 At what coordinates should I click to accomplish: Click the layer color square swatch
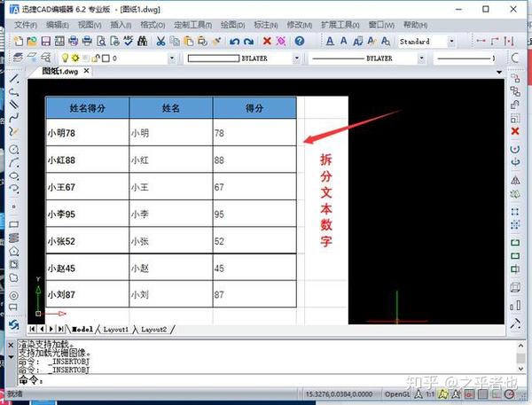tap(106, 58)
